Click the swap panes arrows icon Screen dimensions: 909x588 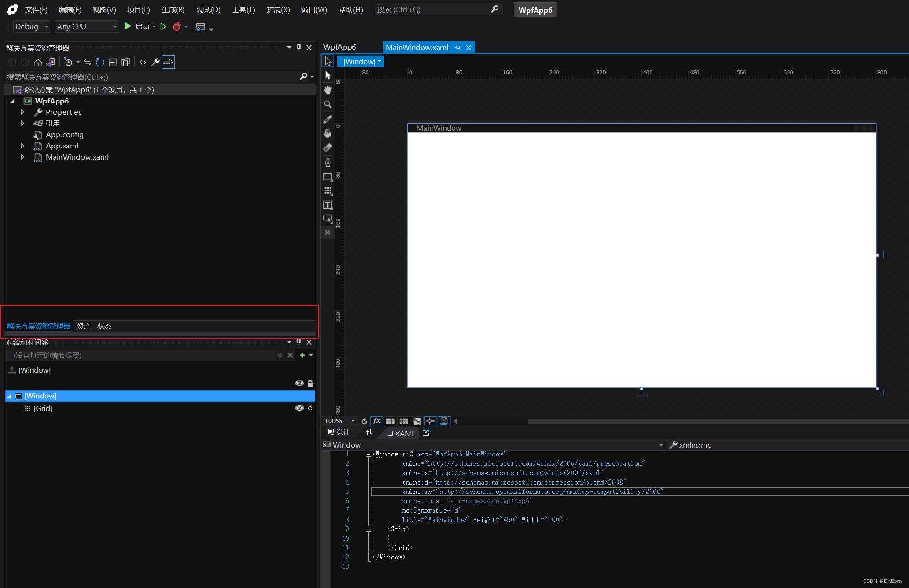369,433
